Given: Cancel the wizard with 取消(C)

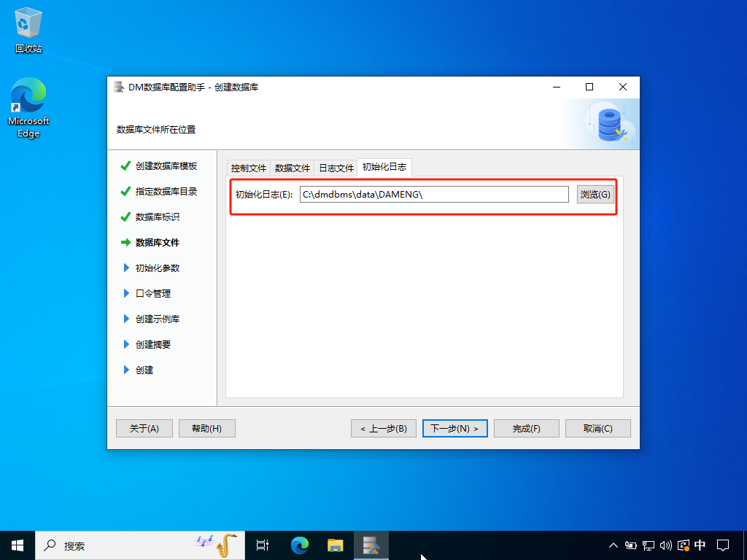Looking at the screenshot, I should [598, 429].
